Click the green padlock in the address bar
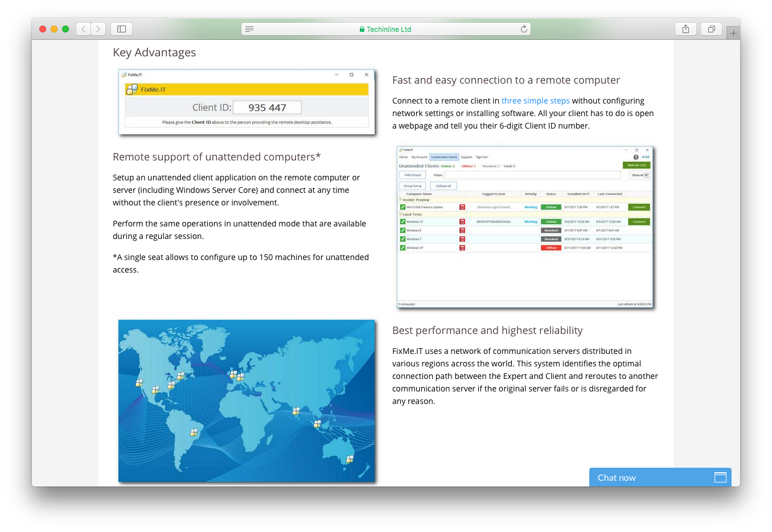The image size is (772, 532). point(362,30)
